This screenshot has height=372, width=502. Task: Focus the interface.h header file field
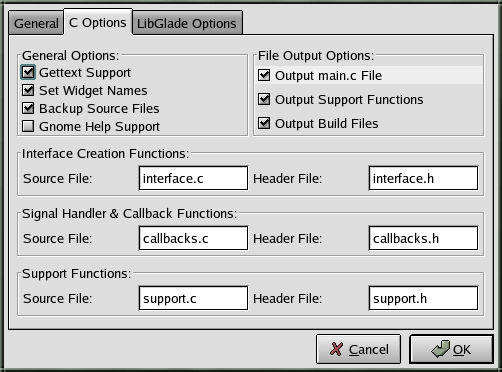click(x=423, y=178)
